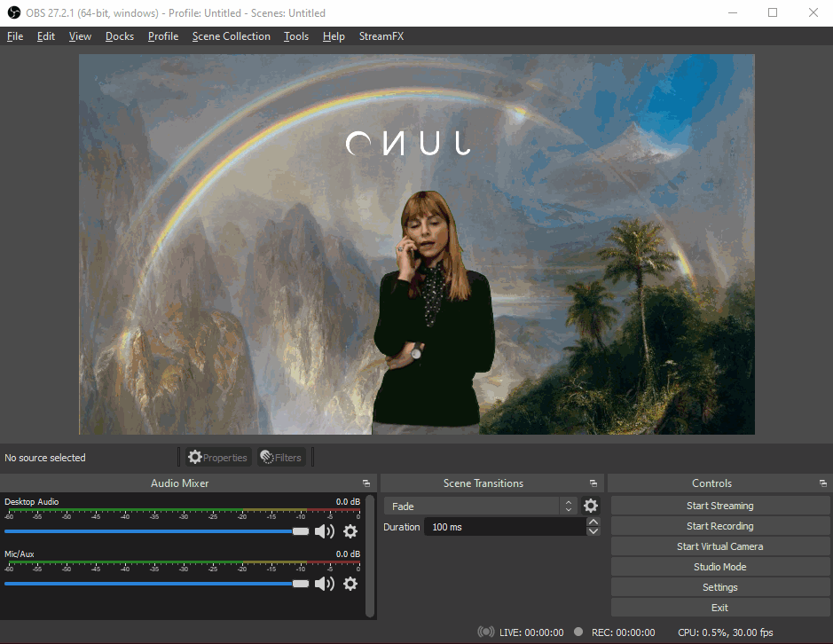The width and height of the screenshot is (833, 644).
Task: Open Settings from Controls
Action: click(719, 587)
